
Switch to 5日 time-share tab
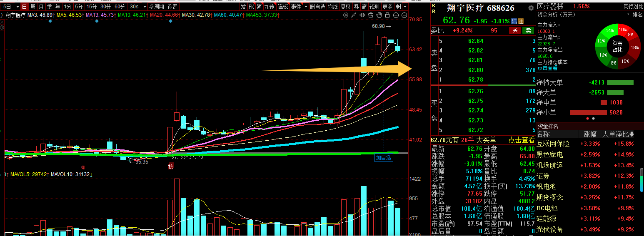coord(7,7)
